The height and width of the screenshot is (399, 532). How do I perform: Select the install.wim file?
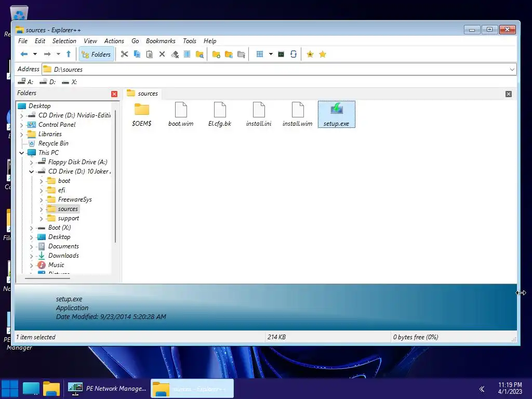coord(298,114)
